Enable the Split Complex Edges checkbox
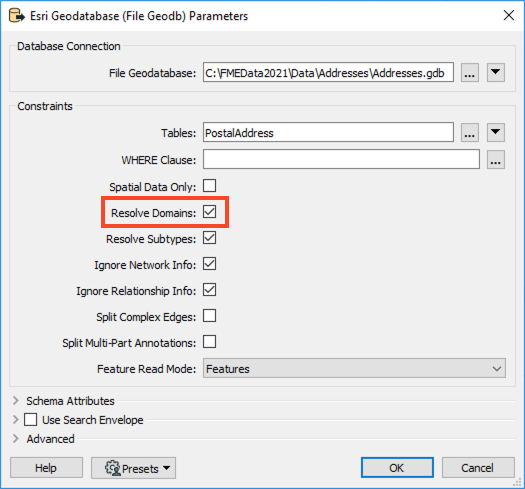 (x=210, y=316)
